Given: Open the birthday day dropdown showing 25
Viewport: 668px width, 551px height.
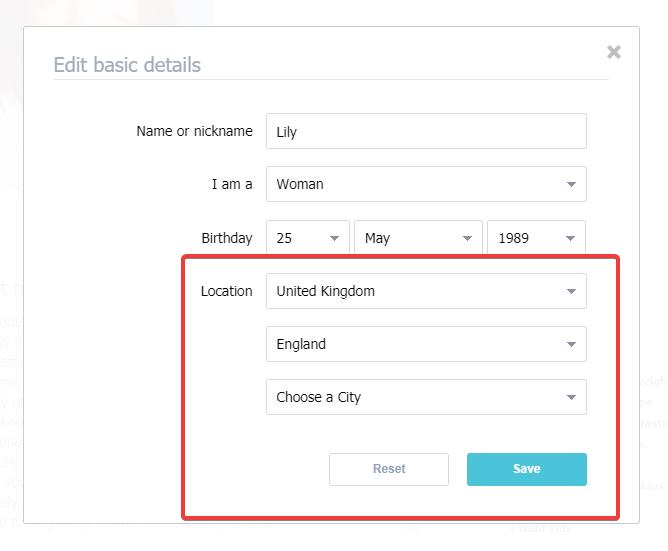Looking at the screenshot, I should (x=307, y=238).
